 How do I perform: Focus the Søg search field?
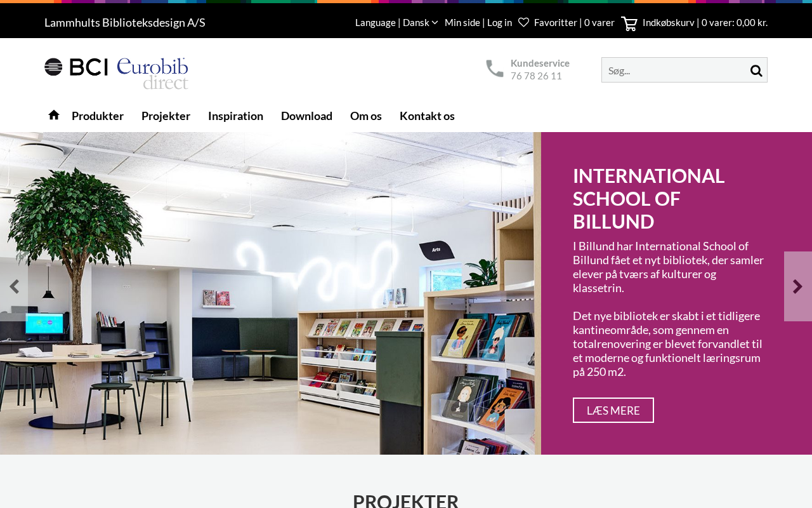point(674,70)
